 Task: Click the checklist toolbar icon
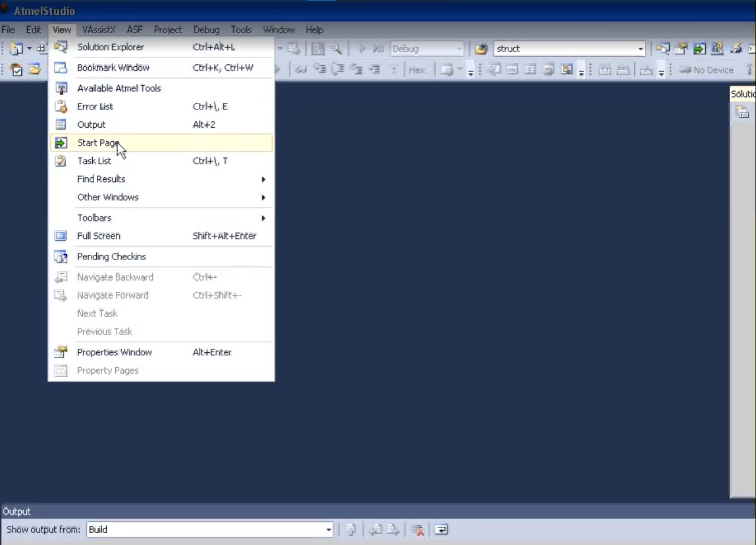coord(17,70)
